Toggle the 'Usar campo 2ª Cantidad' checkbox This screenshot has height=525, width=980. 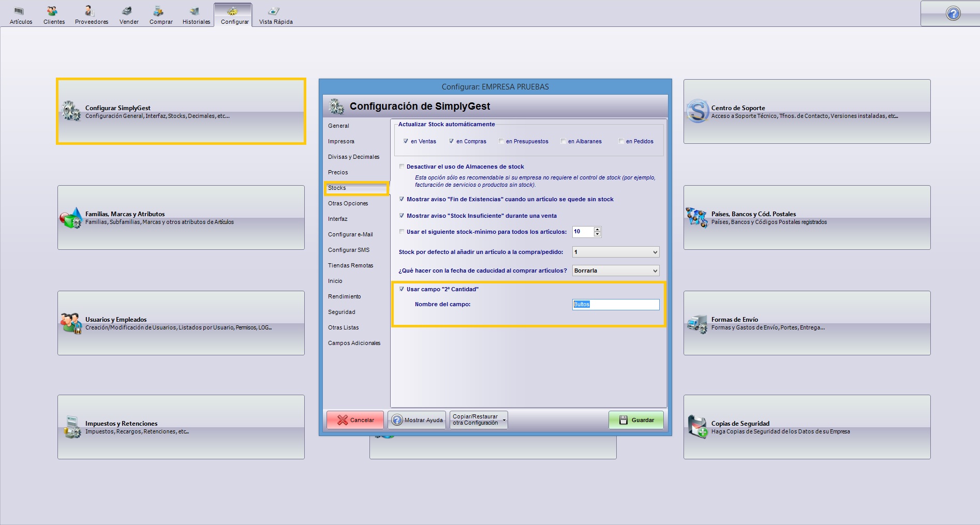click(402, 289)
